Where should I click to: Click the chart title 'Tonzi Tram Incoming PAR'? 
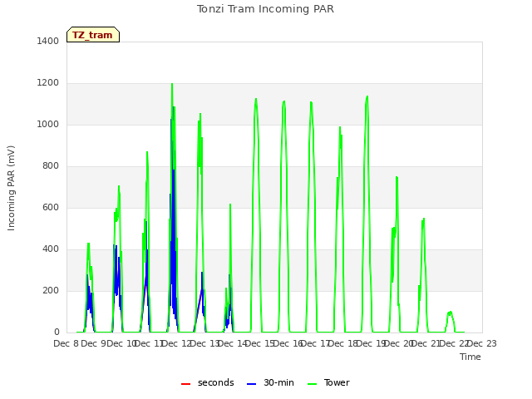(265, 9)
